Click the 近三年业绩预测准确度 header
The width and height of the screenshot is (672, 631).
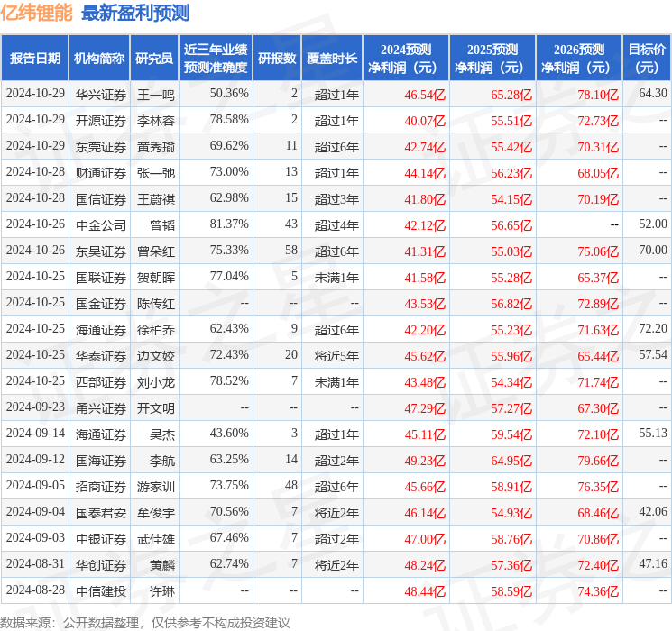coord(216,59)
